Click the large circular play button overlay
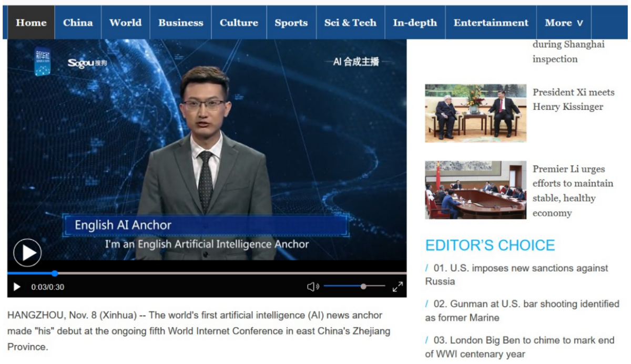This screenshot has height=364, width=631. [27, 253]
